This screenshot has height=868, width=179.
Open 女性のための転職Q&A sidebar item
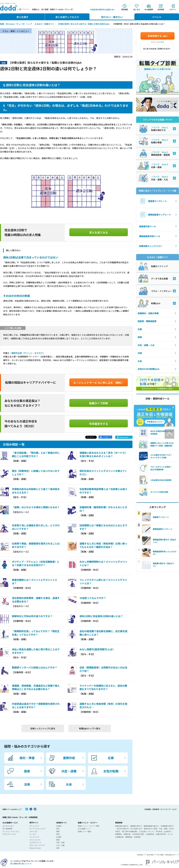tap(157, 369)
